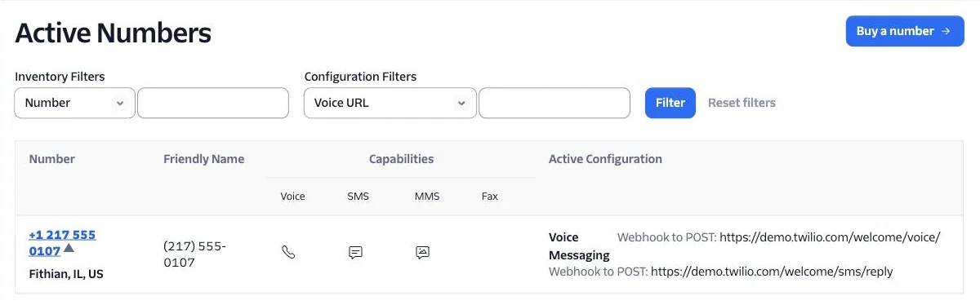Click the bold Voice configuration label
This screenshot has height=305, width=980.
[x=563, y=237]
